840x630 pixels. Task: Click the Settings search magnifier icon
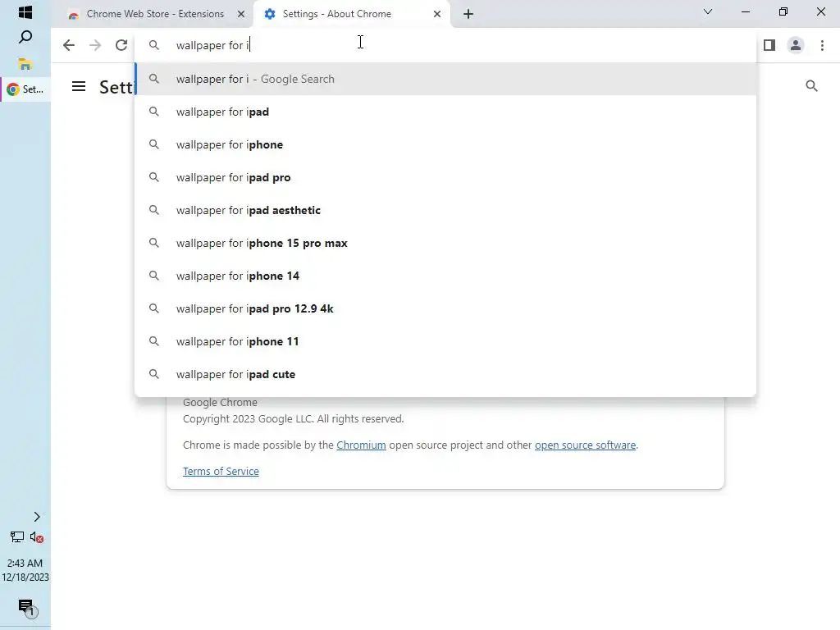(x=811, y=86)
